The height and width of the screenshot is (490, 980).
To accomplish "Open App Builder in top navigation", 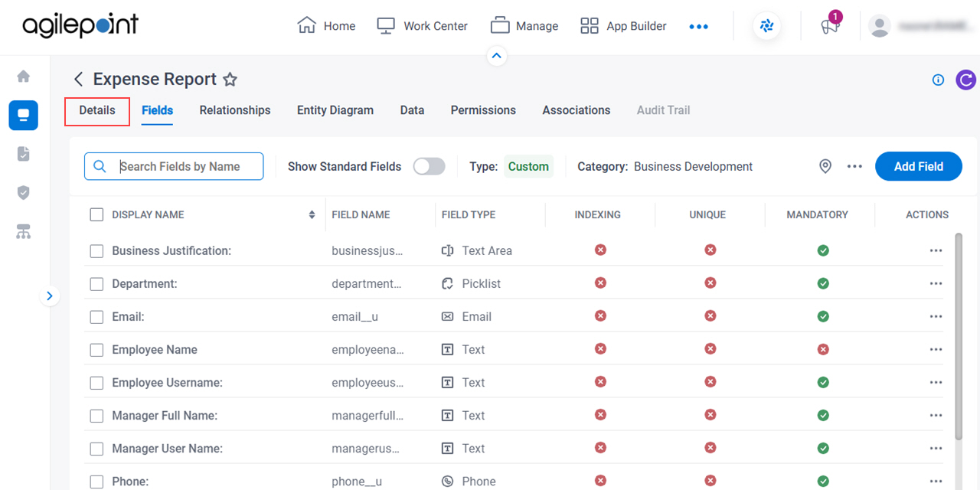I will 623,26.
